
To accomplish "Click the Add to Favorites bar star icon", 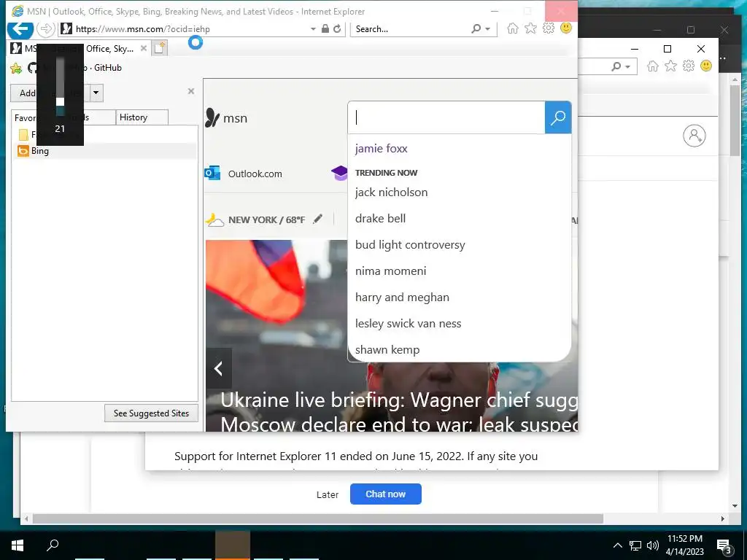I will coord(16,68).
